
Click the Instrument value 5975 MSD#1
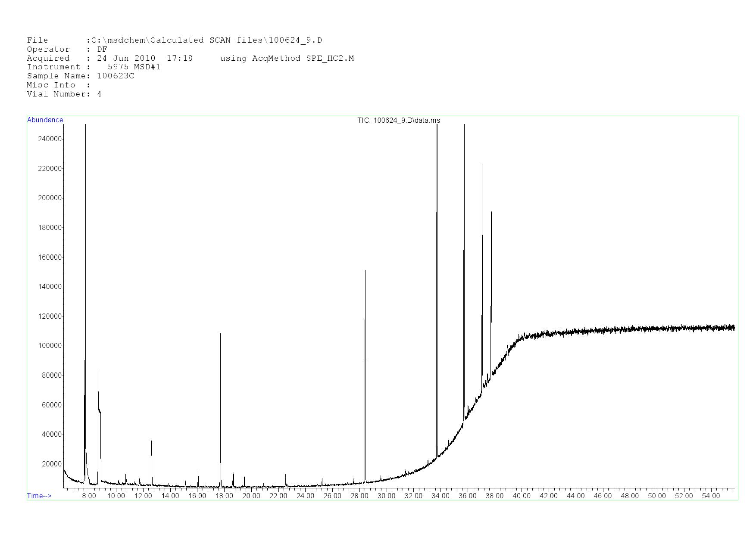point(134,67)
